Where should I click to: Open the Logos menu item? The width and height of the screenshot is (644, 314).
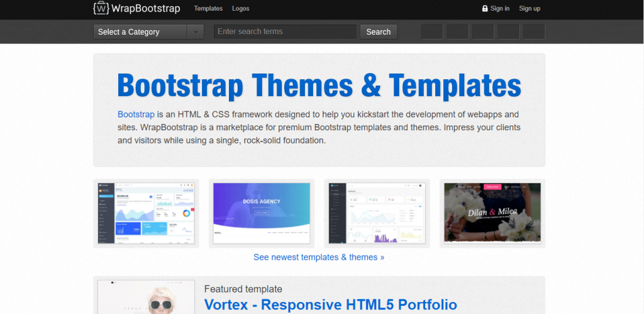[240, 8]
